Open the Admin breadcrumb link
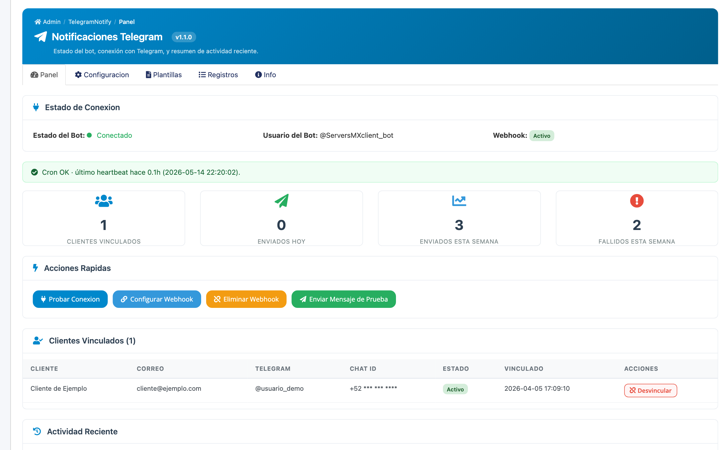 click(52, 22)
